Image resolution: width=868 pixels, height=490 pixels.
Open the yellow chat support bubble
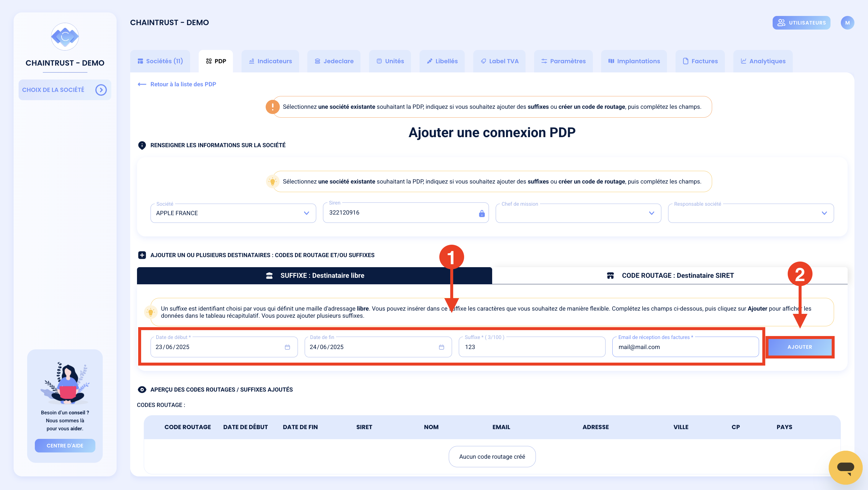click(846, 468)
